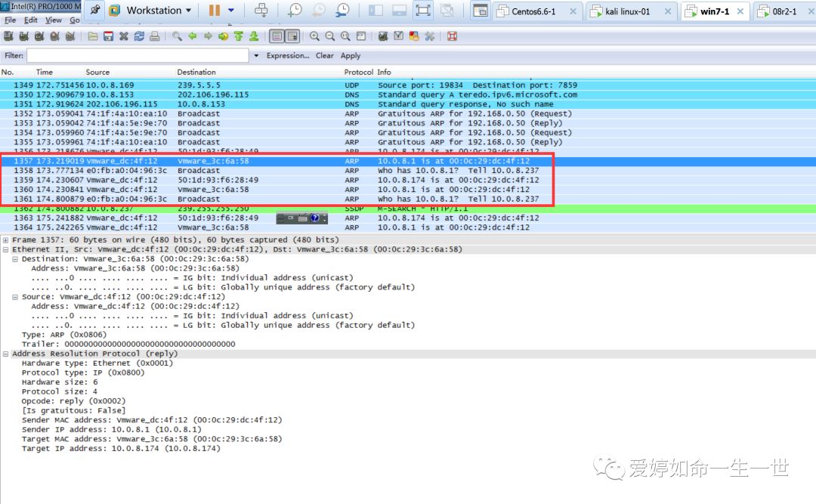The image size is (816, 504).
Task: Open the filter history dropdown arrow
Action: [x=256, y=55]
